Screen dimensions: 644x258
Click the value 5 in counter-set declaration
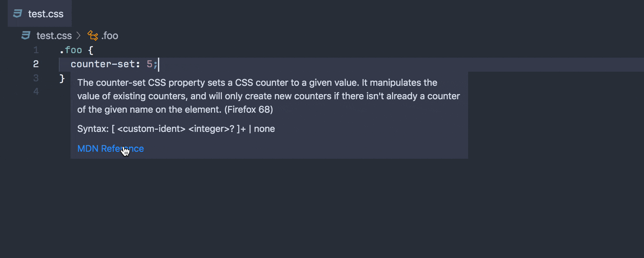coord(149,64)
